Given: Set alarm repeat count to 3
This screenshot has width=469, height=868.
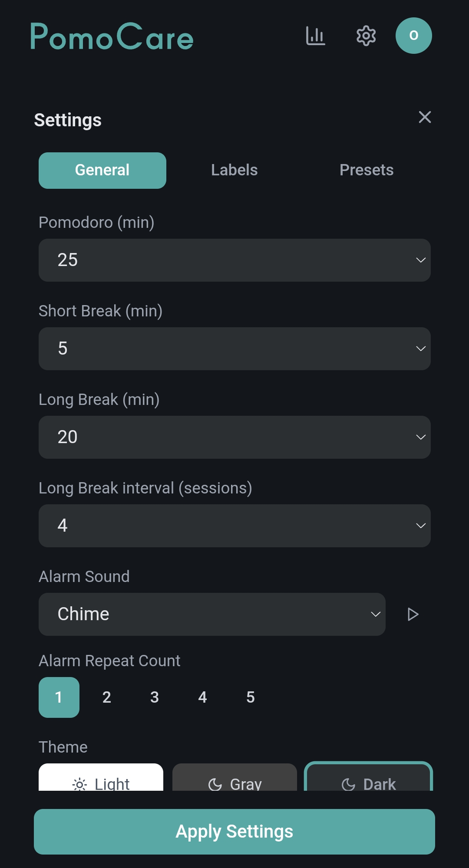Looking at the screenshot, I should pyautogui.click(x=155, y=697).
